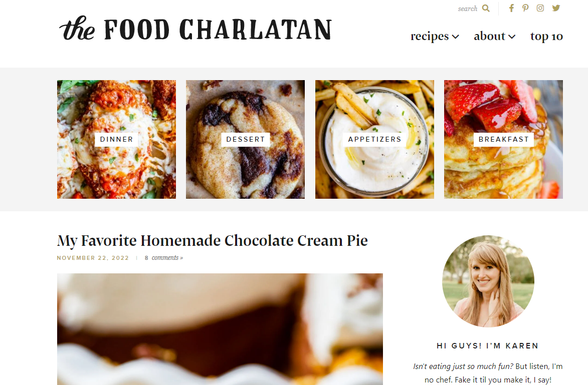588x385 pixels.
Task: Open the Instagram social icon
Action: pos(540,8)
